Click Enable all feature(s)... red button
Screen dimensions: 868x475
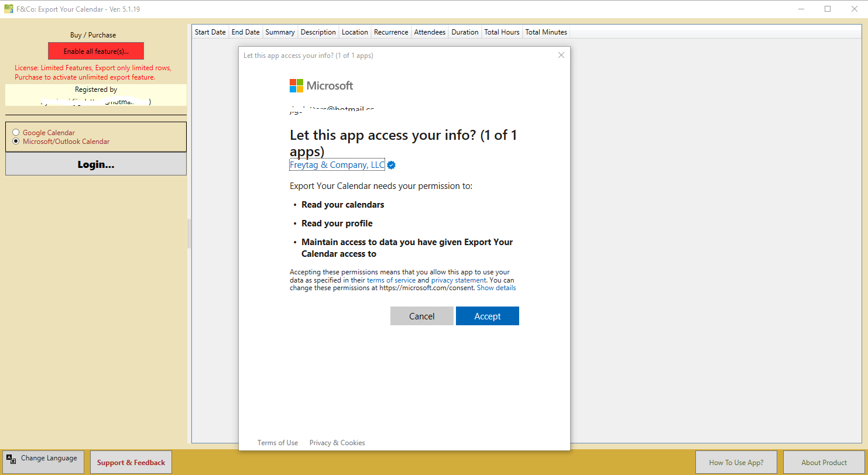[x=96, y=51]
